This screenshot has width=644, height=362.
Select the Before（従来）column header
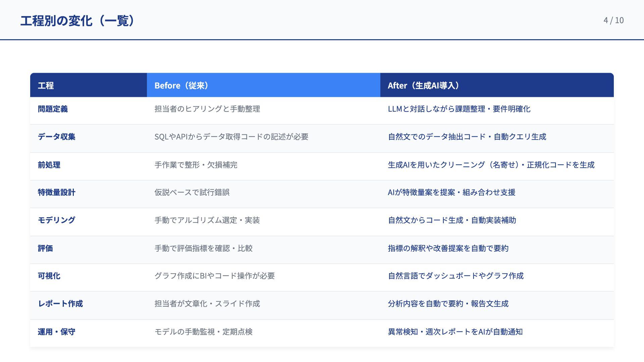(182, 85)
